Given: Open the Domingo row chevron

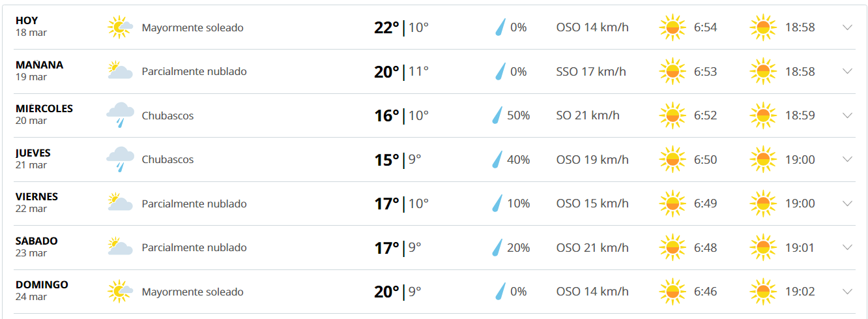Looking at the screenshot, I should click(x=847, y=292).
